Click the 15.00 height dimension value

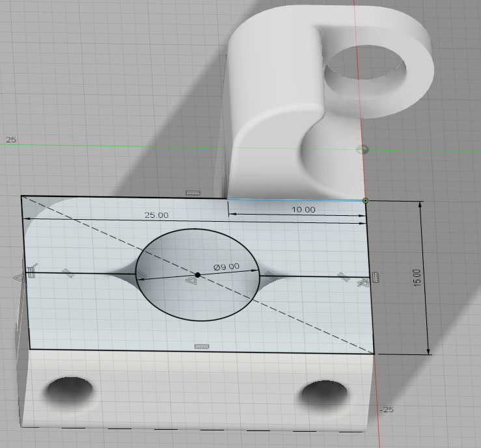tap(417, 278)
